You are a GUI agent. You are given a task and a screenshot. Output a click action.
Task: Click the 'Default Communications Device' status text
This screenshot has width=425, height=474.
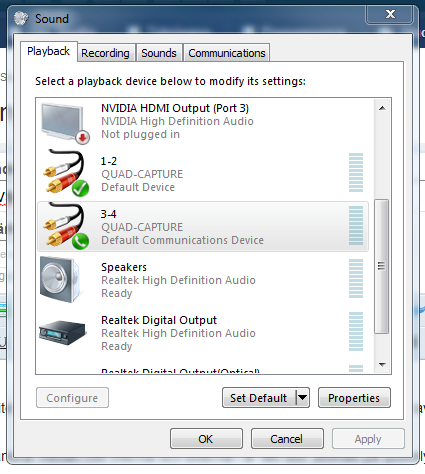point(182,240)
